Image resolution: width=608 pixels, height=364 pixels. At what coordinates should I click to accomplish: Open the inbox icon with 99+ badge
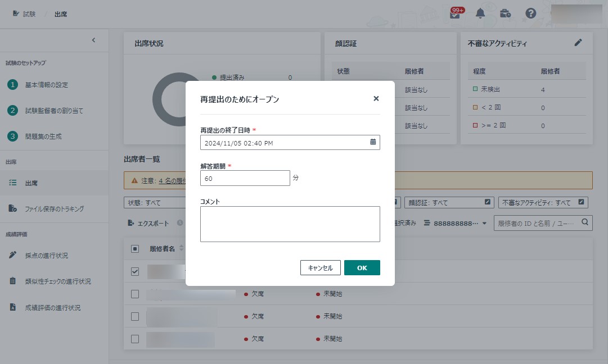[x=455, y=13]
